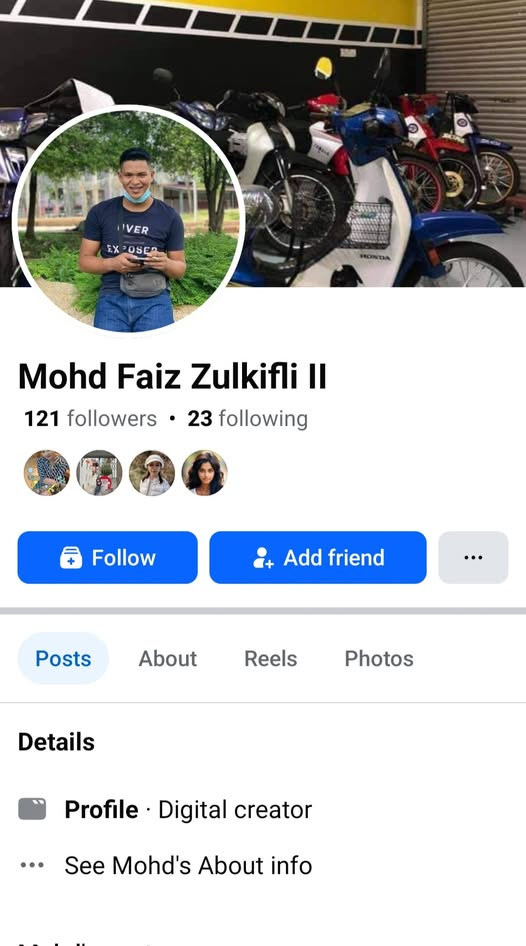This screenshot has height=946, width=526.
Task: Switch to the About tab
Action: [x=168, y=658]
